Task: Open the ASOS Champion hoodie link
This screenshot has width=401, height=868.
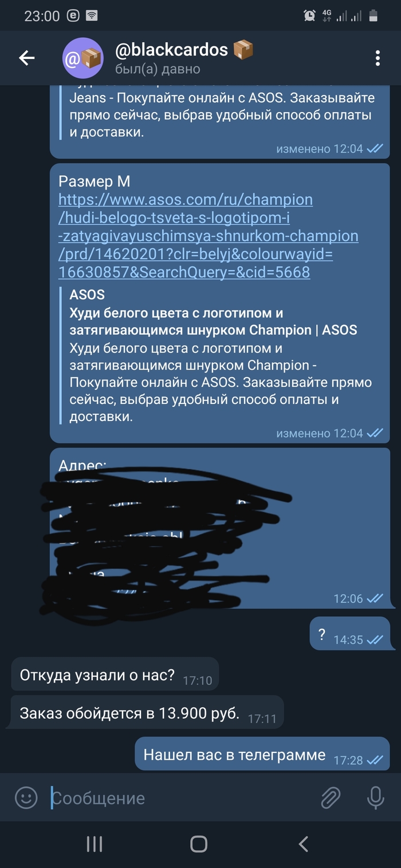Action: click(x=209, y=236)
